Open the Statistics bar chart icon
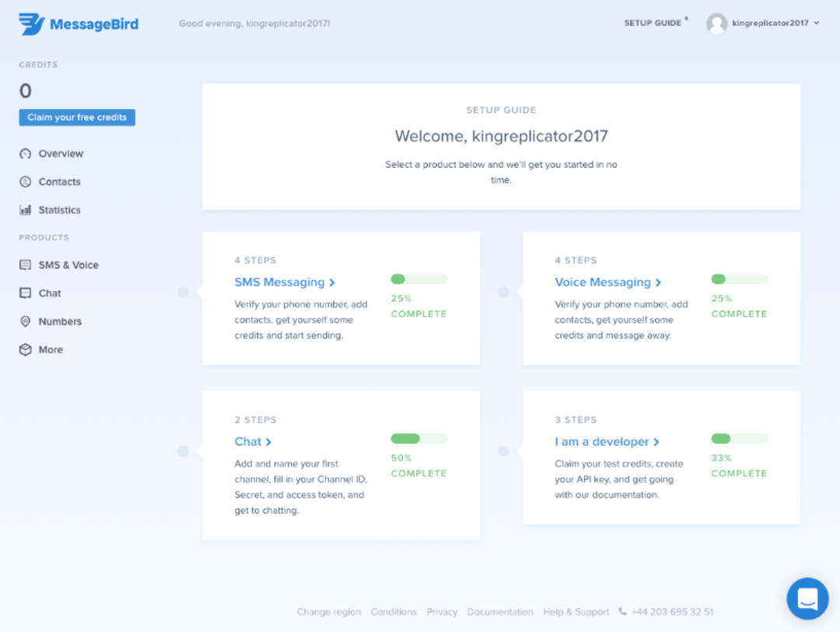 [x=25, y=210]
